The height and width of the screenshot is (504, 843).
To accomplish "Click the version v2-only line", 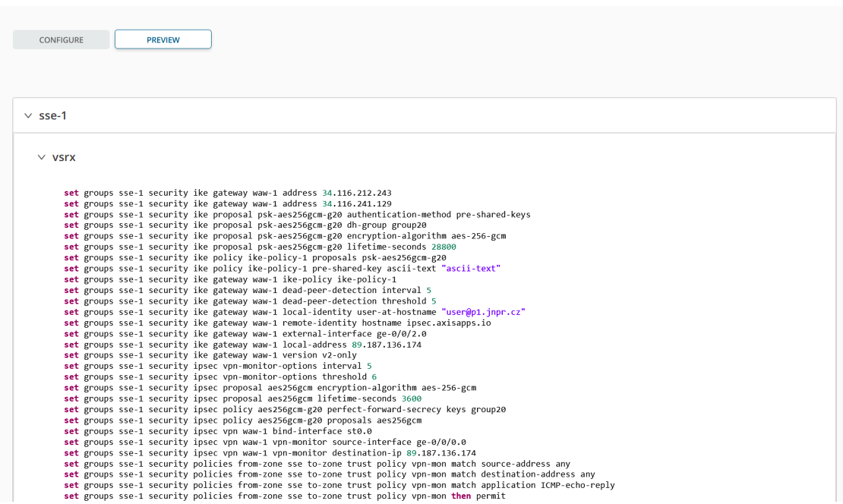I will pos(210,355).
